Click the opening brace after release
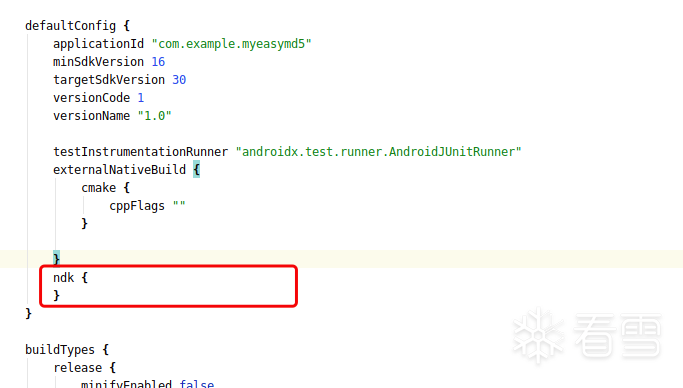Image resolution: width=683 pixels, height=388 pixels. click(x=113, y=368)
